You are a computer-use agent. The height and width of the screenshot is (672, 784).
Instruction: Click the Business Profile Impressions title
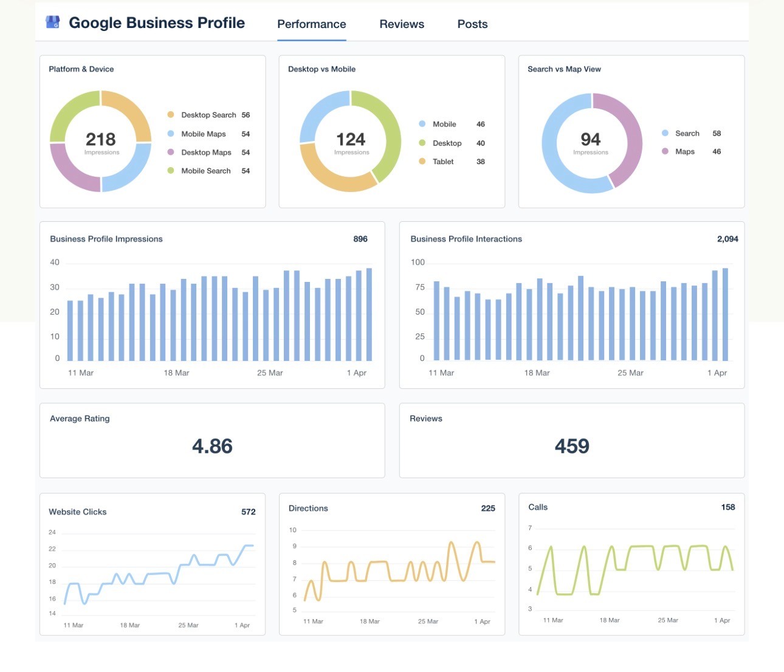coord(106,239)
